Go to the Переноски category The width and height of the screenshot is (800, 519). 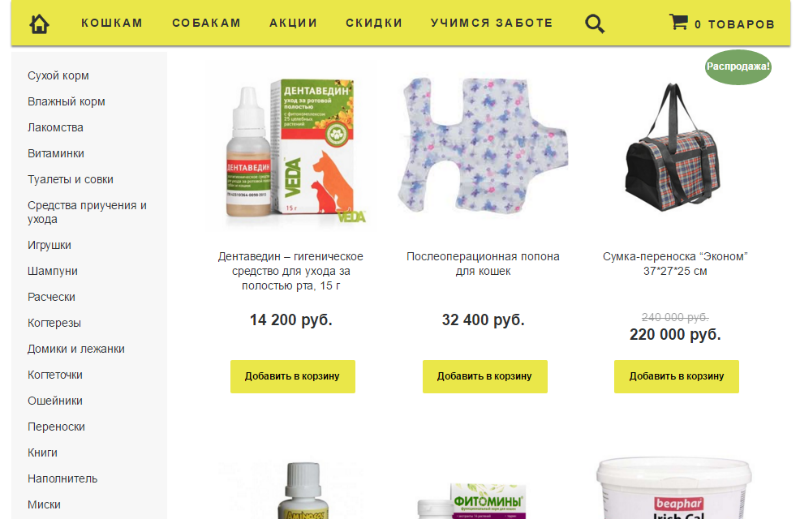click(56, 427)
